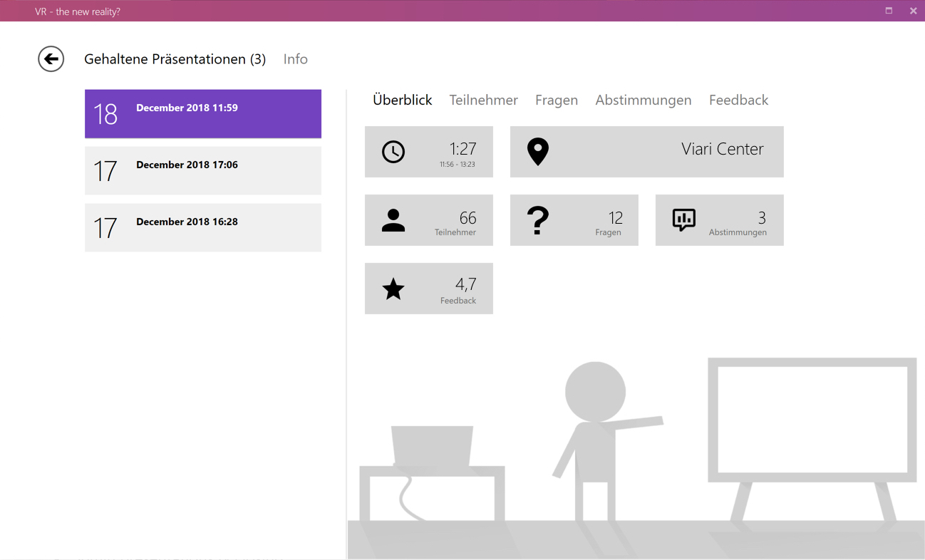Click the person Teilnehmer icon
This screenshot has width=925, height=560.
pos(393,221)
